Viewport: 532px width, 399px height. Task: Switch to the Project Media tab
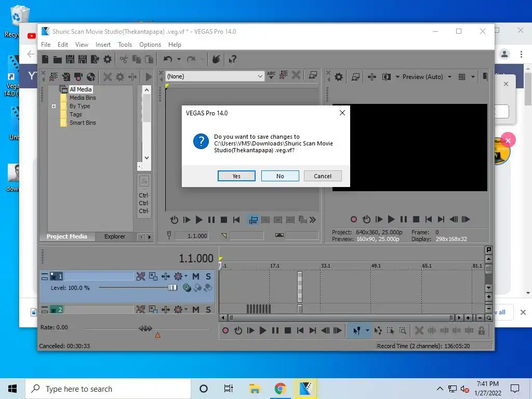click(66, 236)
